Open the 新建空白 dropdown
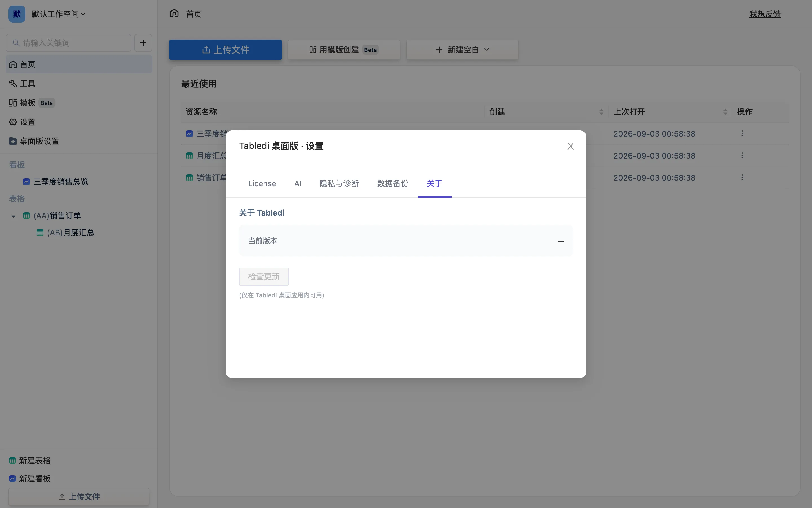Image resolution: width=812 pixels, height=508 pixels. click(x=462, y=50)
